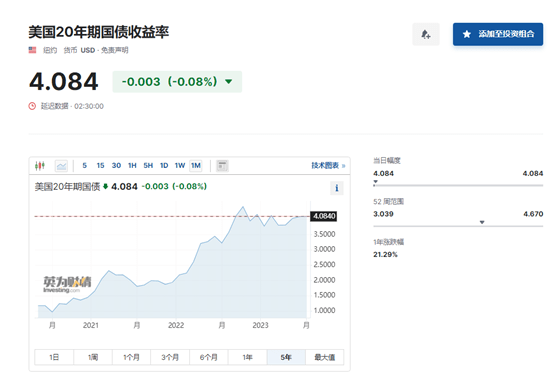Click the chart info icon
Screen dimensions: 558x388
click(x=337, y=188)
